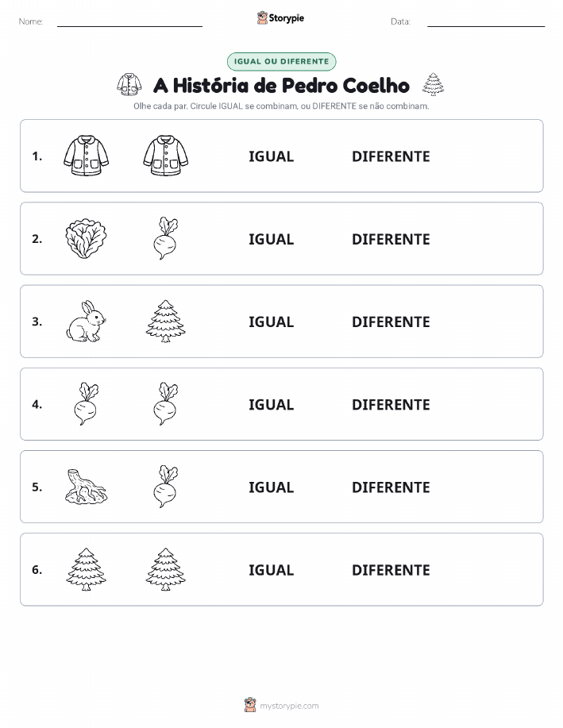Click the second jacket image in row 1

click(x=166, y=156)
